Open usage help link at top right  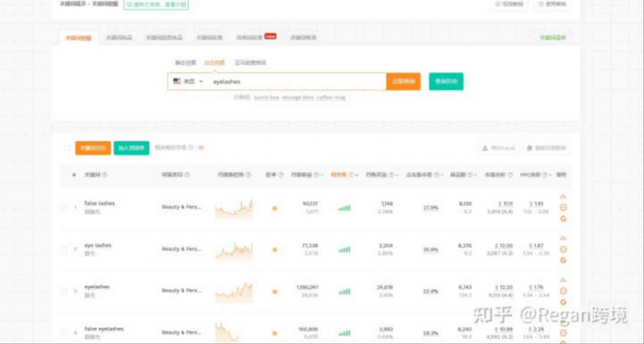(x=552, y=4)
